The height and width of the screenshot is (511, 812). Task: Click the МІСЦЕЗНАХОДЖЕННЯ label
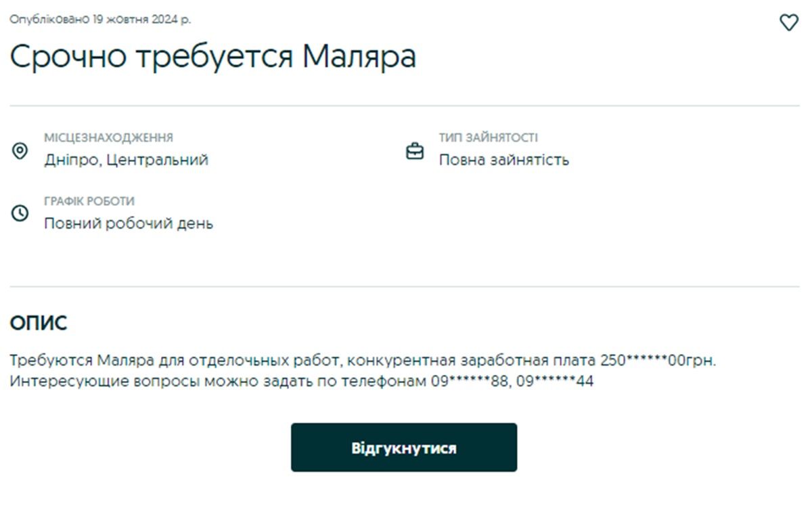tap(108, 137)
